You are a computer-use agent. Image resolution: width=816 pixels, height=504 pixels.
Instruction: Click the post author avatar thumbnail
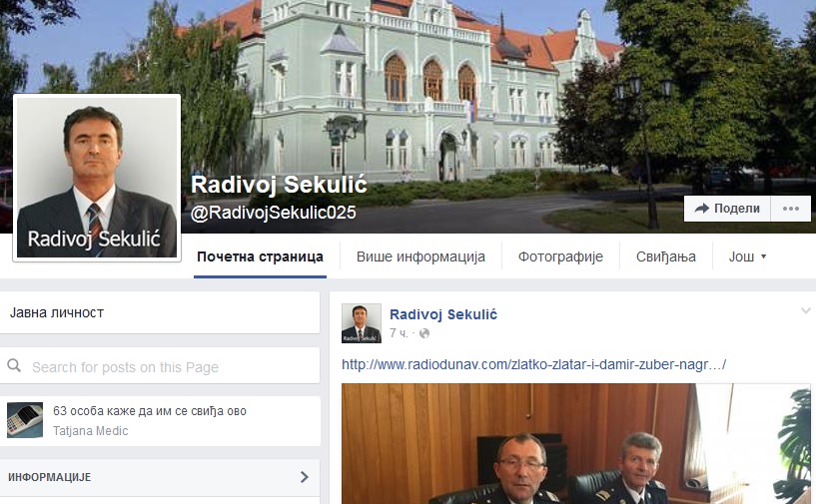362,323
